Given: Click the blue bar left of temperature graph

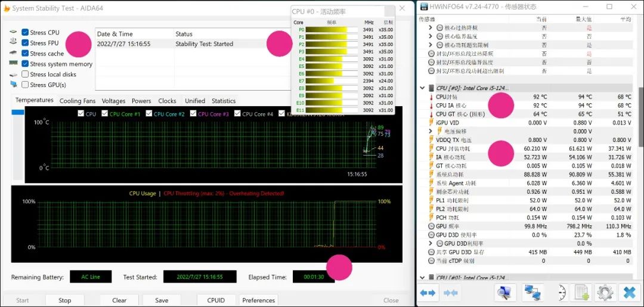Looking at the screenshot, I should (18, 112).
